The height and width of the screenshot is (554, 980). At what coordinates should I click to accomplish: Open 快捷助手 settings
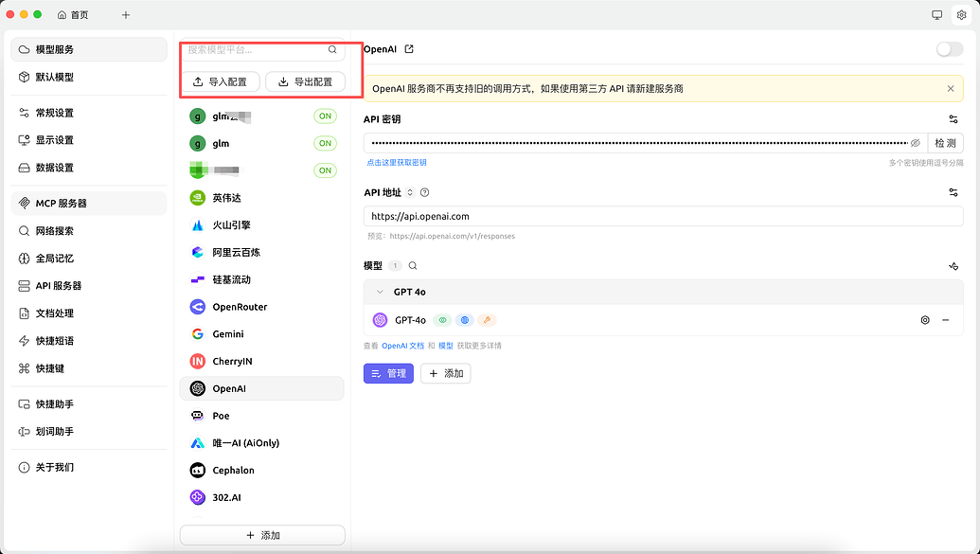89,404
